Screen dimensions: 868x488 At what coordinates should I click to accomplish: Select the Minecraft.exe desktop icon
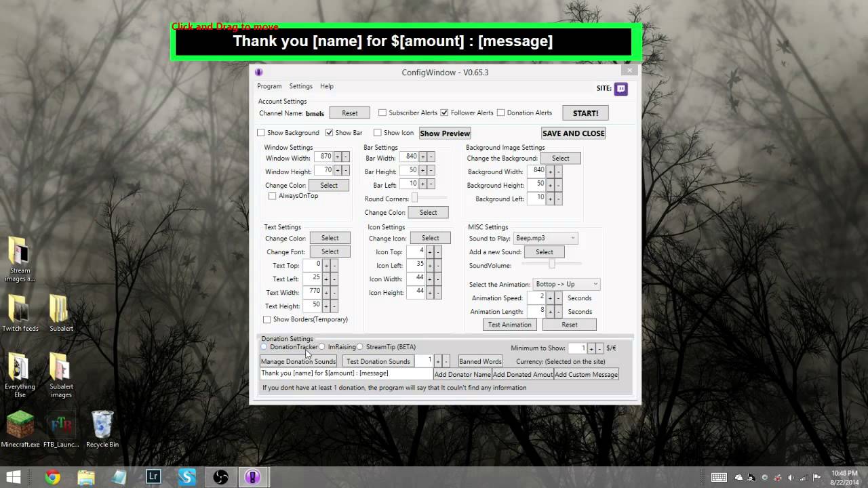pyautogui.click(x=20, y=429)
